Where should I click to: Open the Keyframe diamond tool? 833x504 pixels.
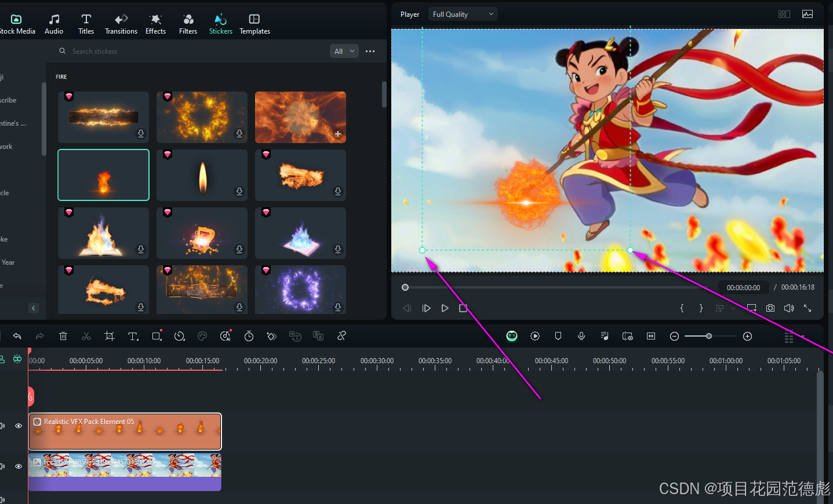click(272, 336)
